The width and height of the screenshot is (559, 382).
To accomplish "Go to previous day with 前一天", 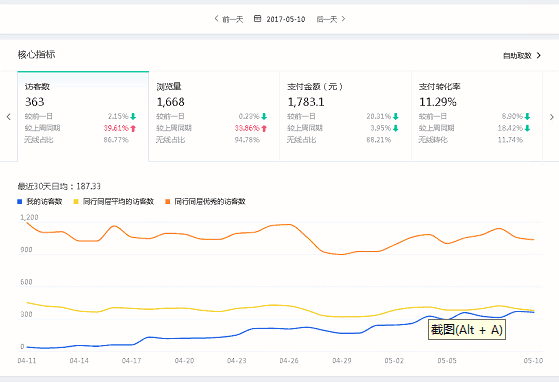I will (x=229, y=19).
